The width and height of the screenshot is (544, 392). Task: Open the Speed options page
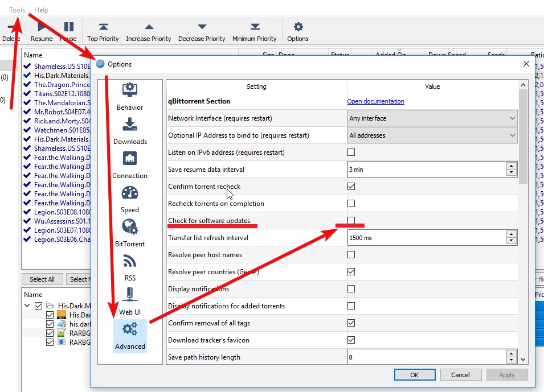[130, 200]
